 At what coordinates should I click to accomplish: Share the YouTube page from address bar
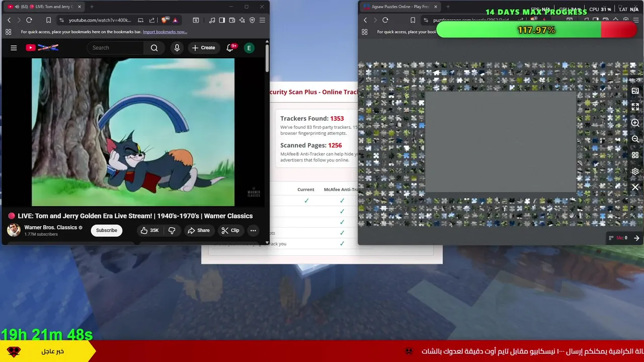152,20
